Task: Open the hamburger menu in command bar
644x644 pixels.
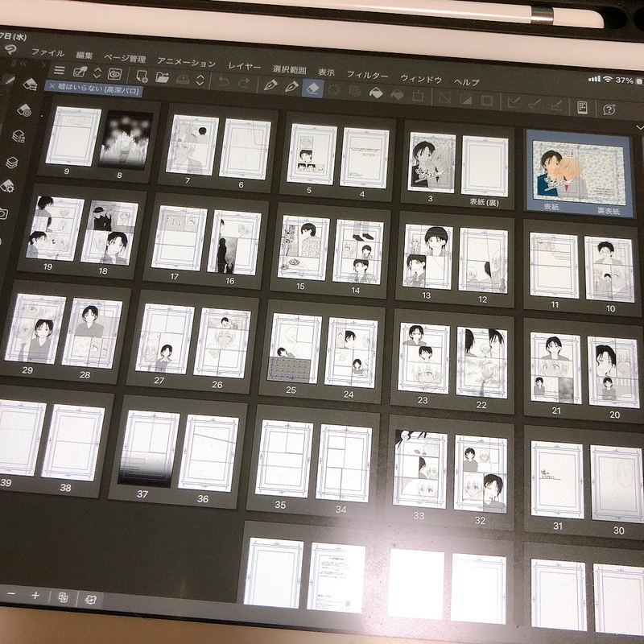Action: [x=59, y=71]
